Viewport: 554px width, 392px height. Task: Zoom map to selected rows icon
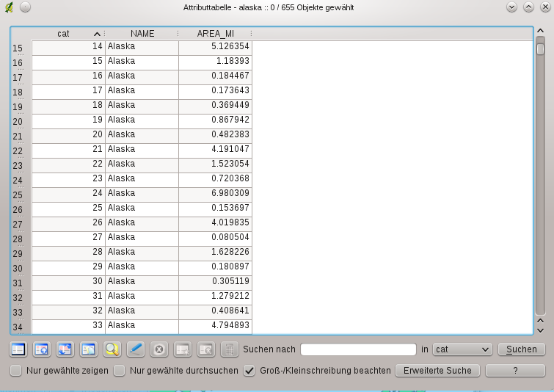pos(112,349)
